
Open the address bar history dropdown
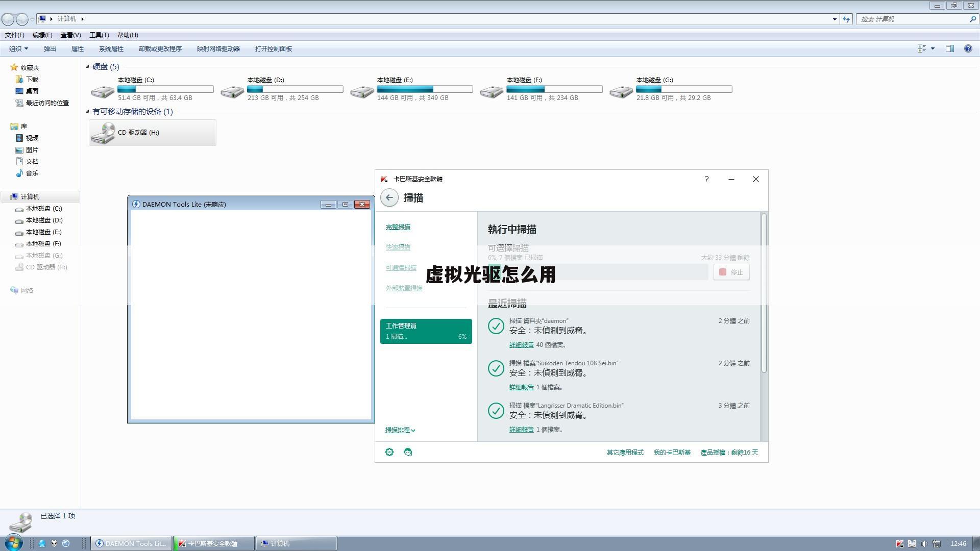pyautogui.click(x=835, y=19)
